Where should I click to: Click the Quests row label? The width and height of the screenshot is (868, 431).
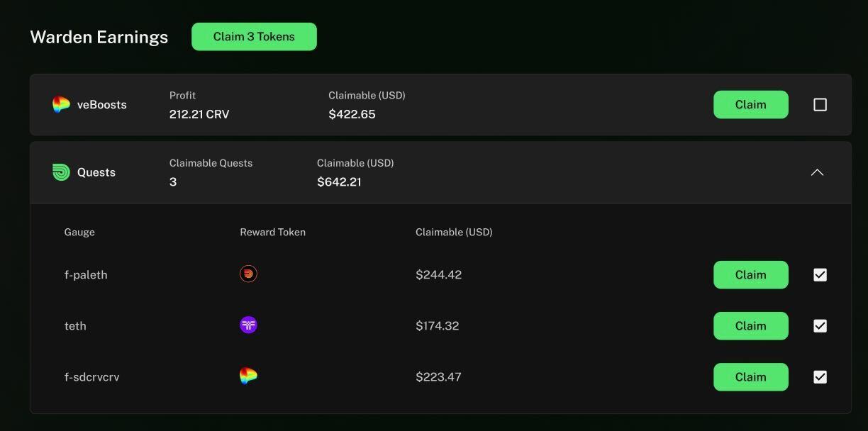(96, 172)
